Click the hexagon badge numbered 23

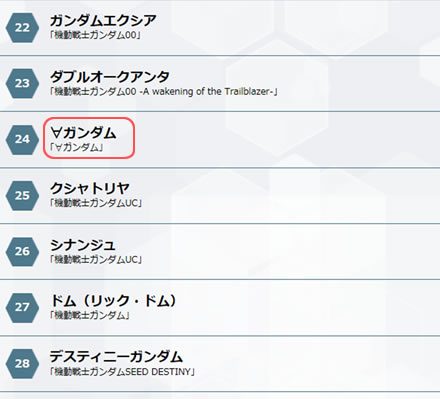tap(22, 83)
